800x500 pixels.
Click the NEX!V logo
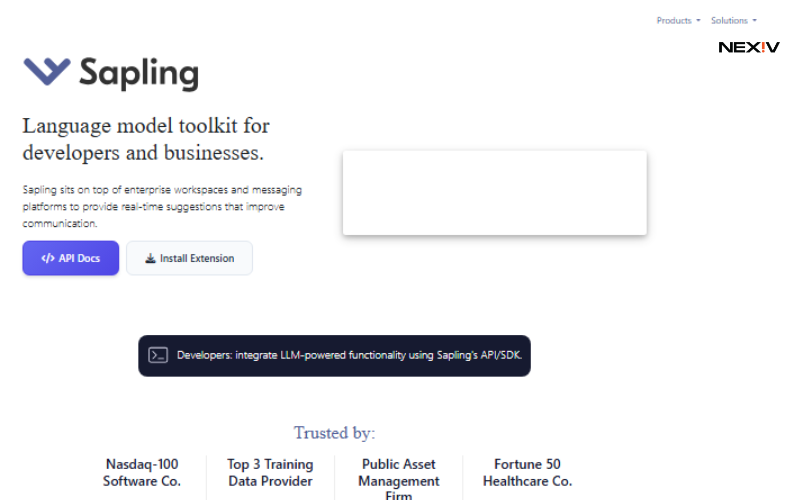(x=749, y=47)
